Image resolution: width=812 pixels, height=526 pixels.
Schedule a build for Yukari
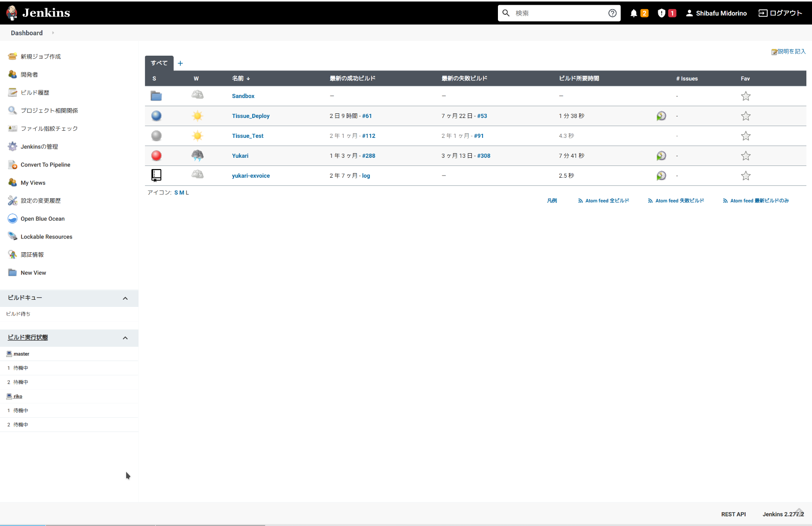(x=661, y=156)
